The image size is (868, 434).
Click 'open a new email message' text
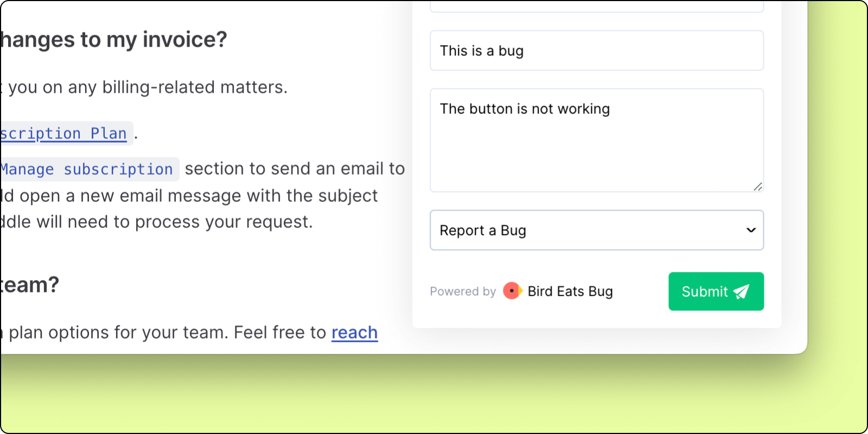pyautogui.click(x=190, y=196)
